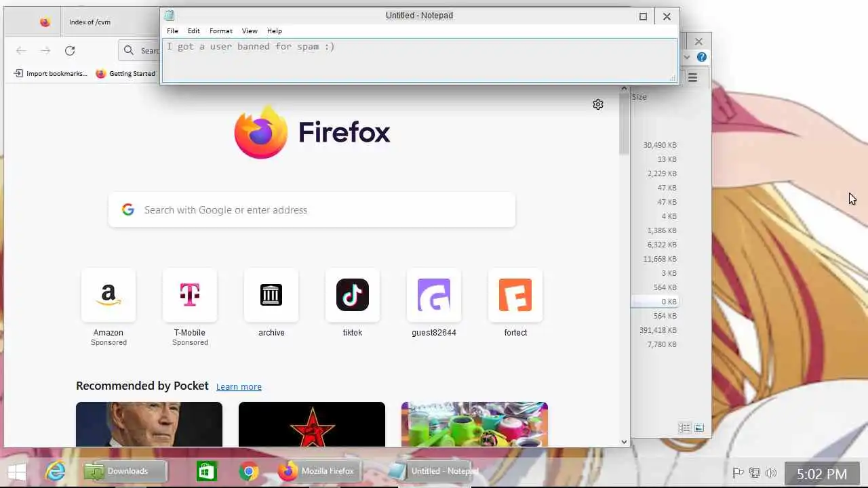Click Firefox scrollbar up arrow
The image size is (868, 488).
pyautogui.click(x=625, y=89)
